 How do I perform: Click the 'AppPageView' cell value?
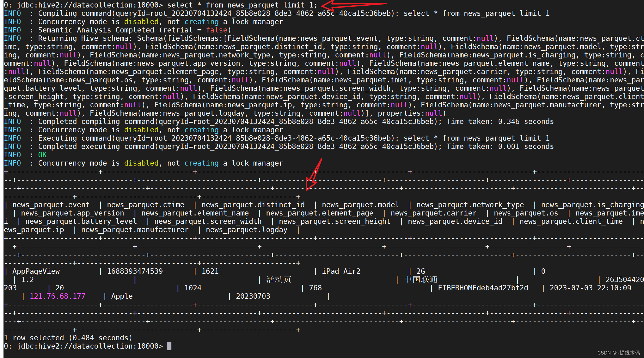pyautogui.click(x=36, y=271)
